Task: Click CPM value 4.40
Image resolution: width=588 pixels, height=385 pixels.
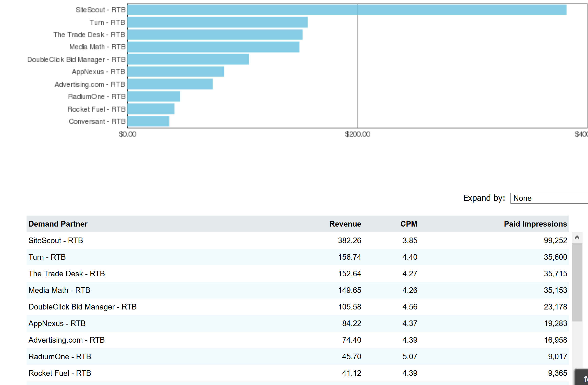Action: 410,257
